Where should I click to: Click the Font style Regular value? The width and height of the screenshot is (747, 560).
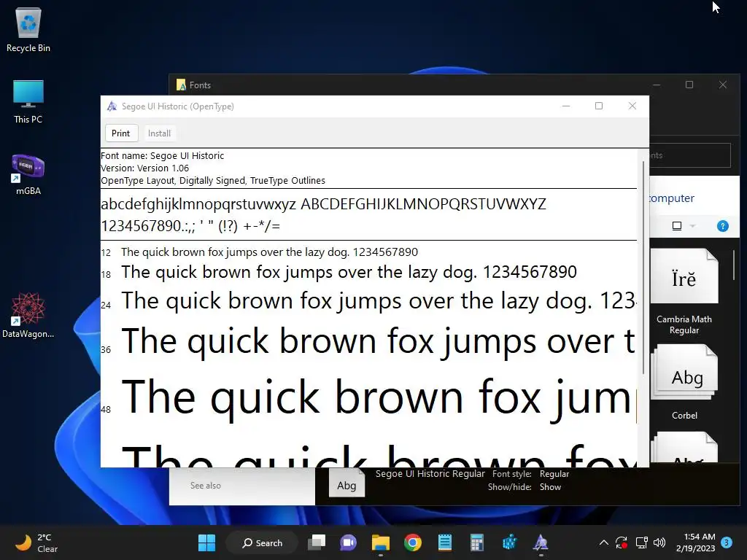[554, 474]
